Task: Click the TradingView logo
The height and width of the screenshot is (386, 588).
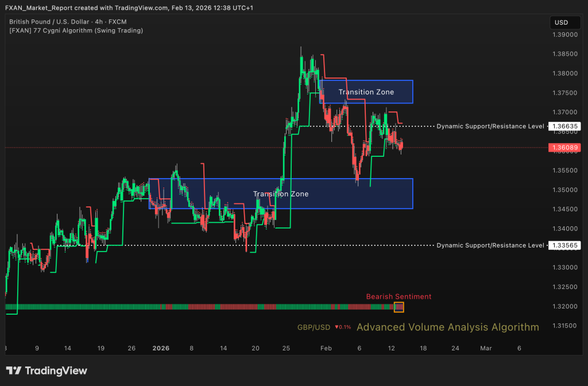Action: pyautogui.click(x=47, y=370)
